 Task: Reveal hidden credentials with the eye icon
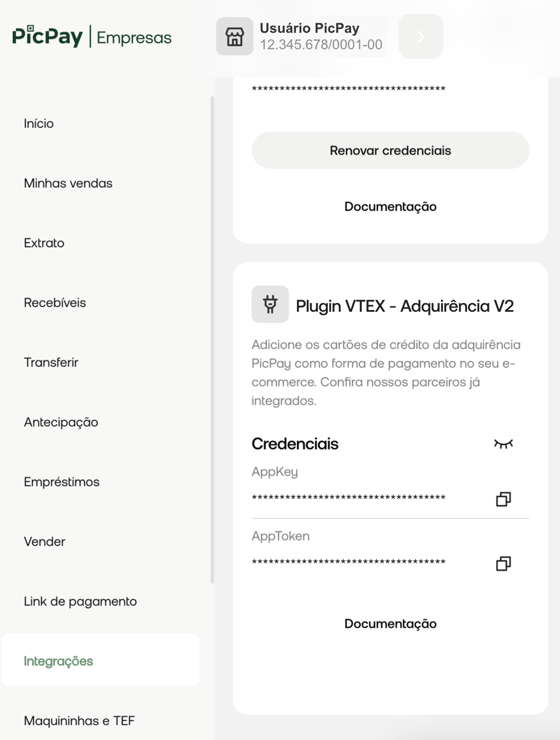click(503, 444)
